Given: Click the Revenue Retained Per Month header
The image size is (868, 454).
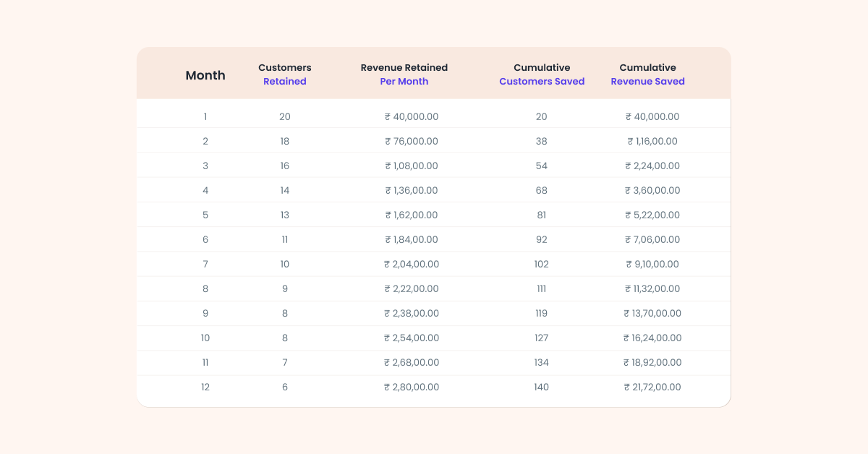Looking at the screenshot, I should pos(404,74).
